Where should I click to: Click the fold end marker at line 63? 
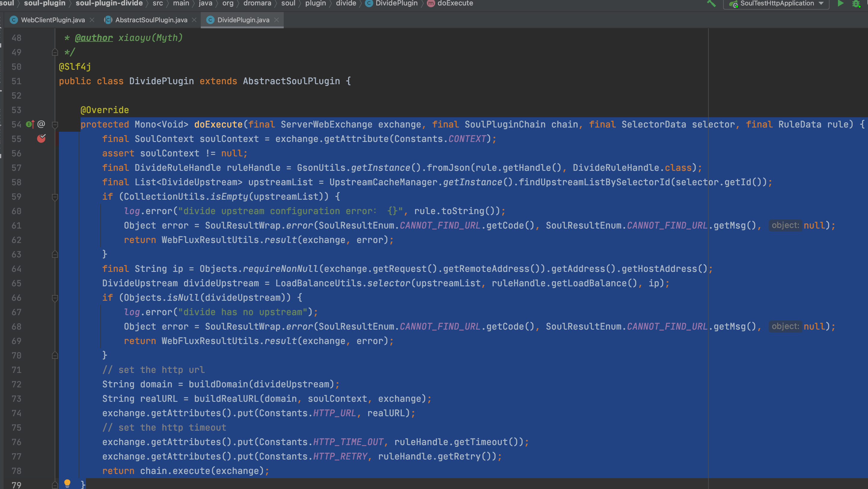coord(55,254)
